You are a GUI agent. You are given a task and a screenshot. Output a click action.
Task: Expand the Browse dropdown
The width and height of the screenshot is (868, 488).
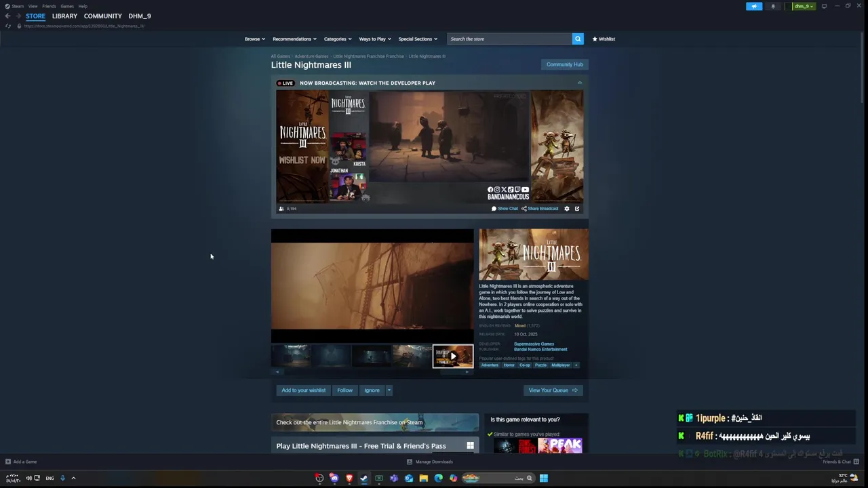[x=254, y=39]
